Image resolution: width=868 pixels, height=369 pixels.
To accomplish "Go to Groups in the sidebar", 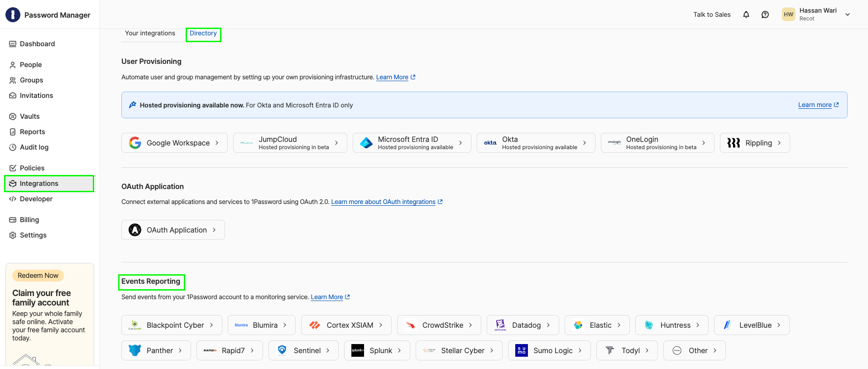I will [50, 80].
